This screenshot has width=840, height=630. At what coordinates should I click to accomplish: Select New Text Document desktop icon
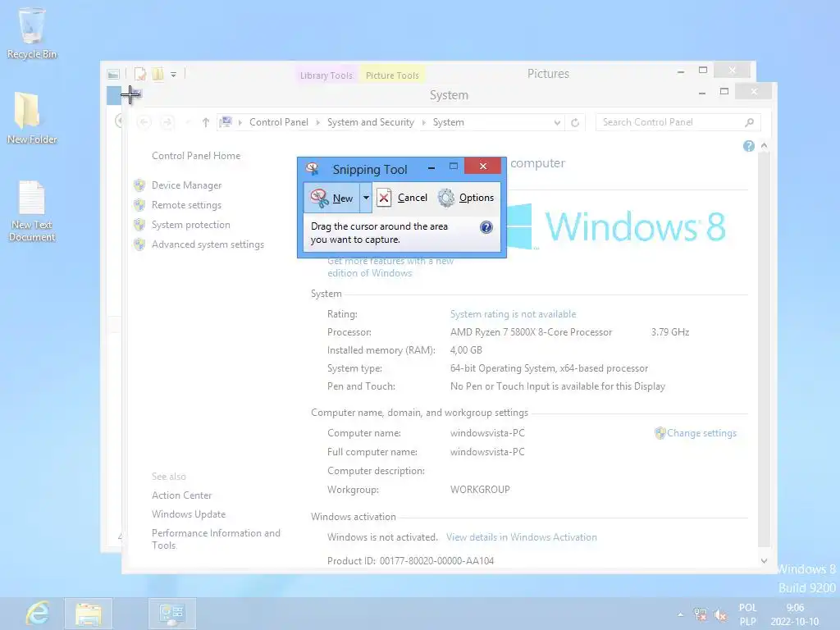[x=32, y=211]
